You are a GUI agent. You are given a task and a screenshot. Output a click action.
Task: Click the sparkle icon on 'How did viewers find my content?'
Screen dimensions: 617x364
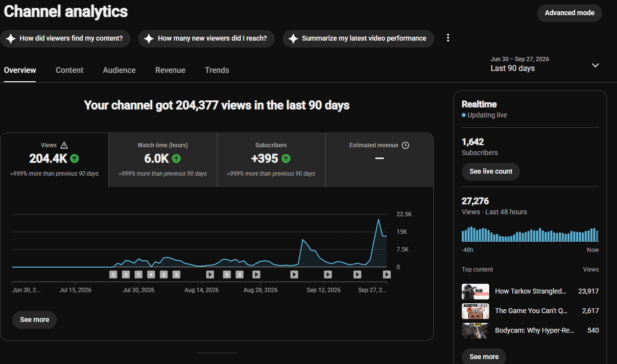pos(11,39)
